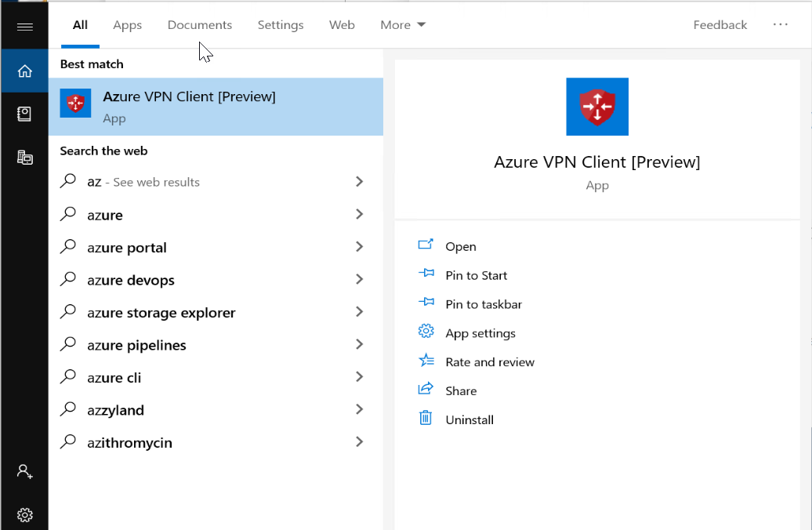Click the App settings label
The width and height of the screenshot is (812, 530).
(x=480, y=333)
